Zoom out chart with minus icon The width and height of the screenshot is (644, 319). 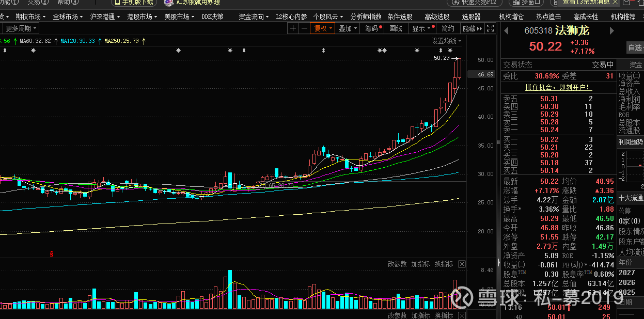pos(304,28)
